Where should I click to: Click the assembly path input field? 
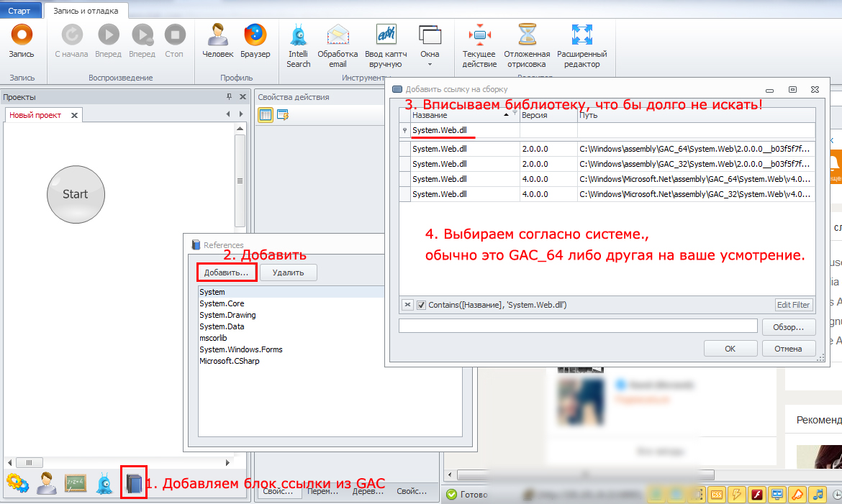pos(578,326)
